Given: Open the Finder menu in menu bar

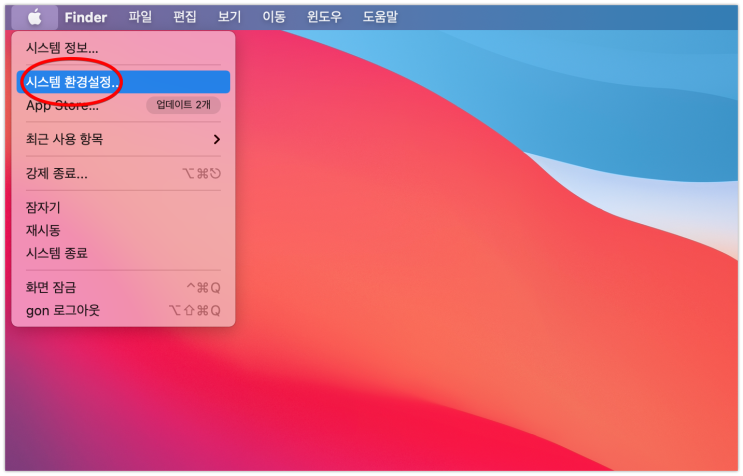Looking at the screenshot, I should [x=86, y=18].
